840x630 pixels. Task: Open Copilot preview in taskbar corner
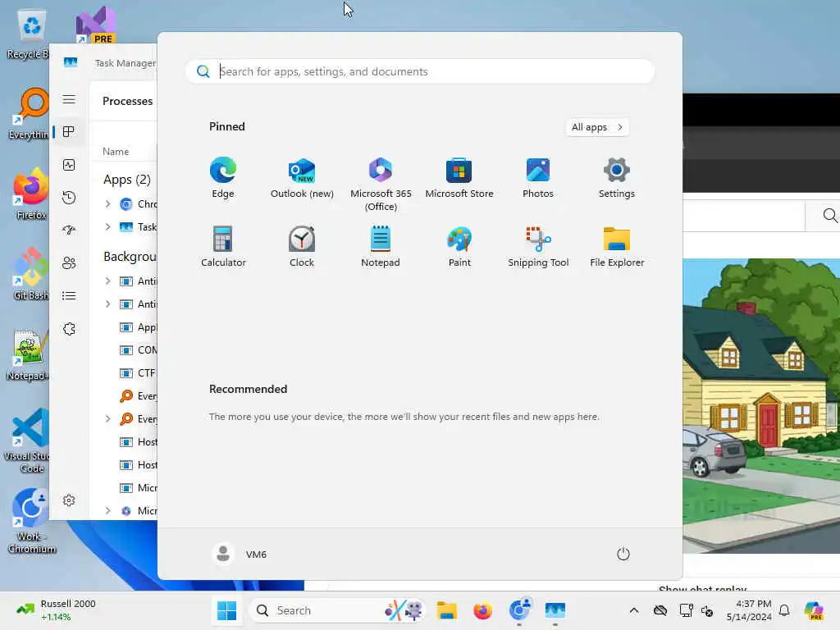[x=814, y=610]
